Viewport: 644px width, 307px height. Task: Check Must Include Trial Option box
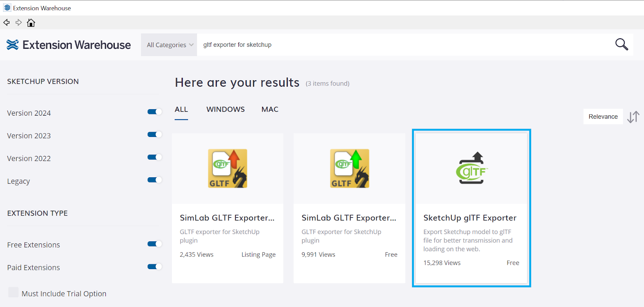(13, 292)
